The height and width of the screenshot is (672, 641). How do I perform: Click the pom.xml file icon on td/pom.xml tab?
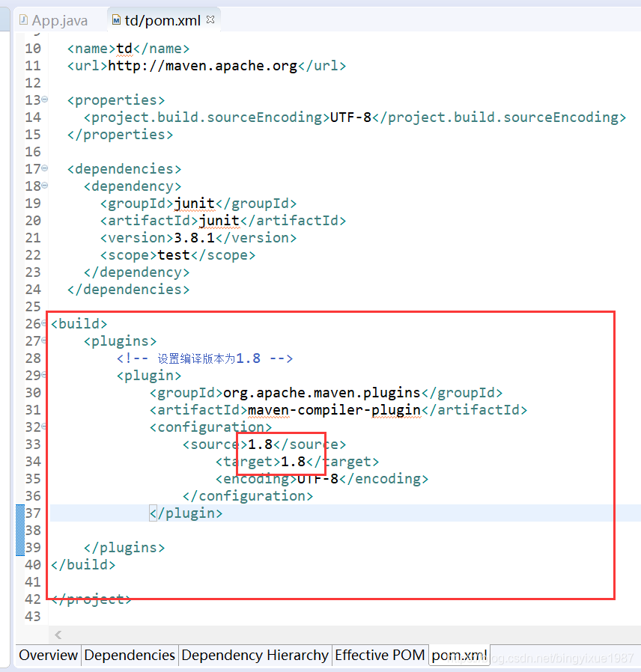point(115,20)
